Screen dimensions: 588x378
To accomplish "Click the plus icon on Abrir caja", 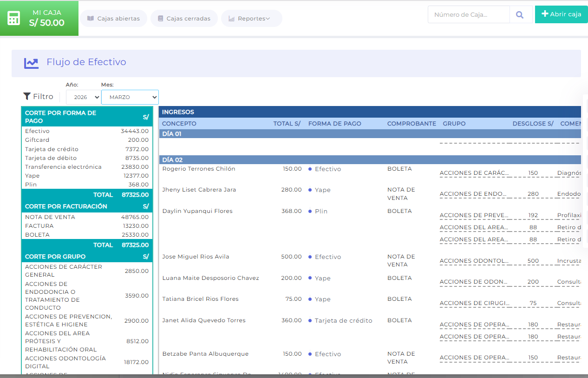I will click(x=545, y=14).
